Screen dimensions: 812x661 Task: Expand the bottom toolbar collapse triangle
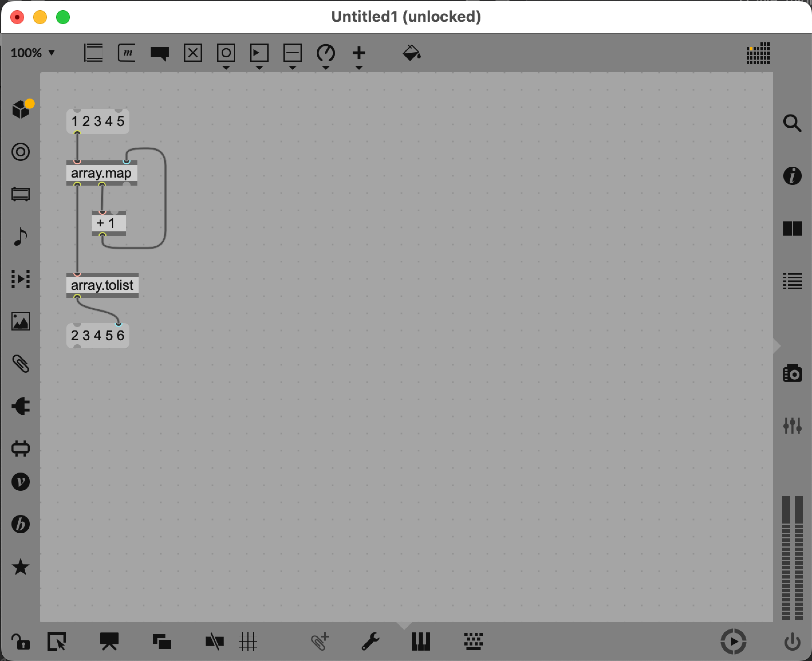coord(404,625)
